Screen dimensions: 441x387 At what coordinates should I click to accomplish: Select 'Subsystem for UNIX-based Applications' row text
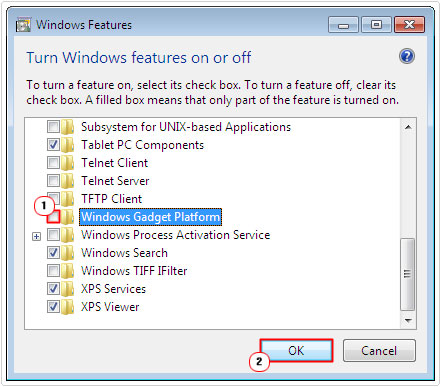[x=186, y=127]
